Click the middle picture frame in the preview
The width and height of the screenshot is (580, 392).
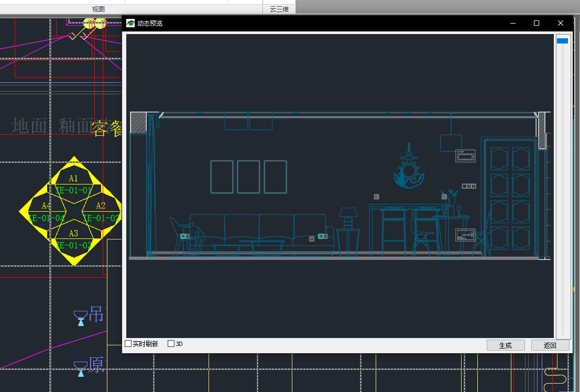tap(248, 177)
